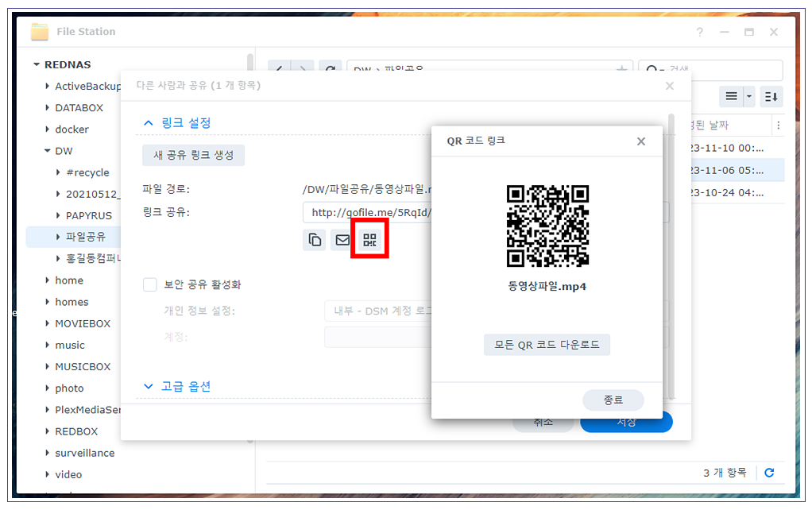
Task: Expand the 고급 옵션 section
Action: [x=176, y=386]
